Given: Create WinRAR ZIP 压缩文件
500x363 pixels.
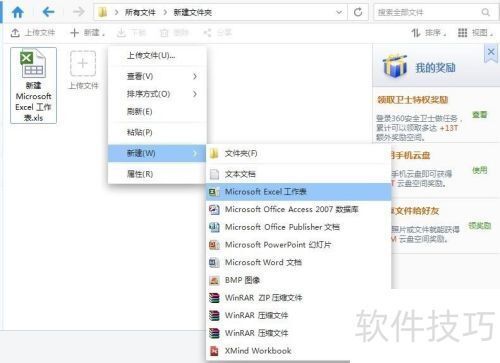Looking at the screenshot, I should (x=299, y=298).
